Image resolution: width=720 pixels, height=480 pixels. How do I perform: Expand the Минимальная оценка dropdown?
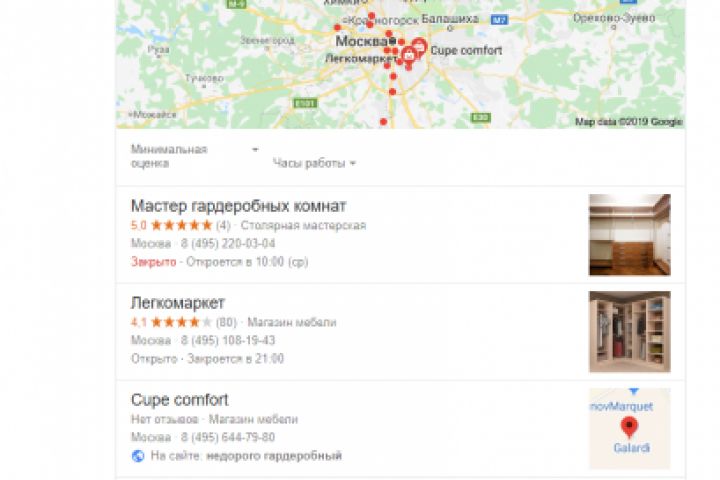pyautogui.click(x=195, y=156)
